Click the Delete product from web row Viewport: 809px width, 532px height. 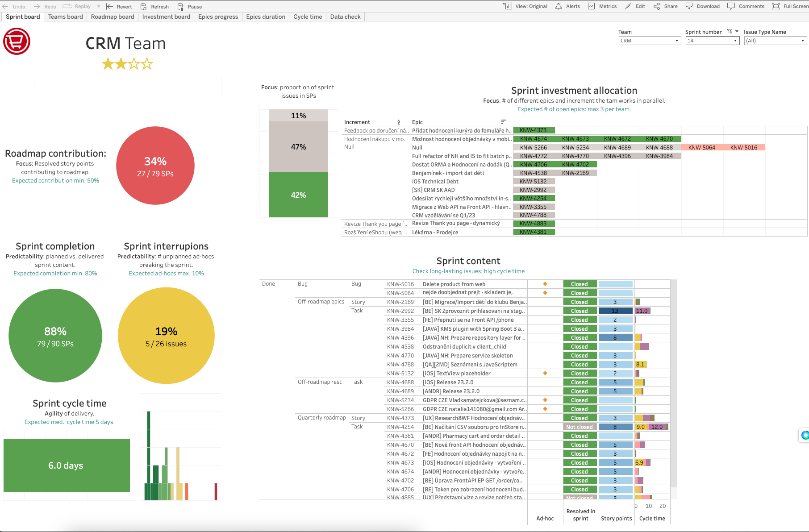tap(454, 284)
